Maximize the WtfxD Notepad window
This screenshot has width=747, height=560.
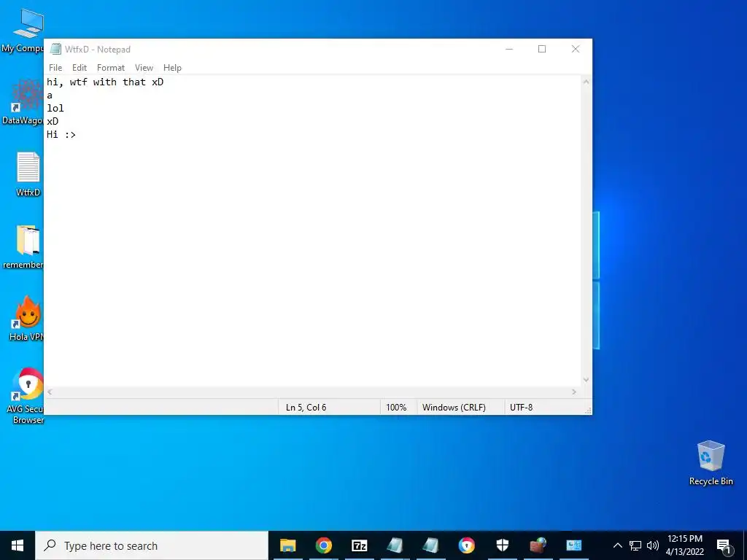(542, 49)
